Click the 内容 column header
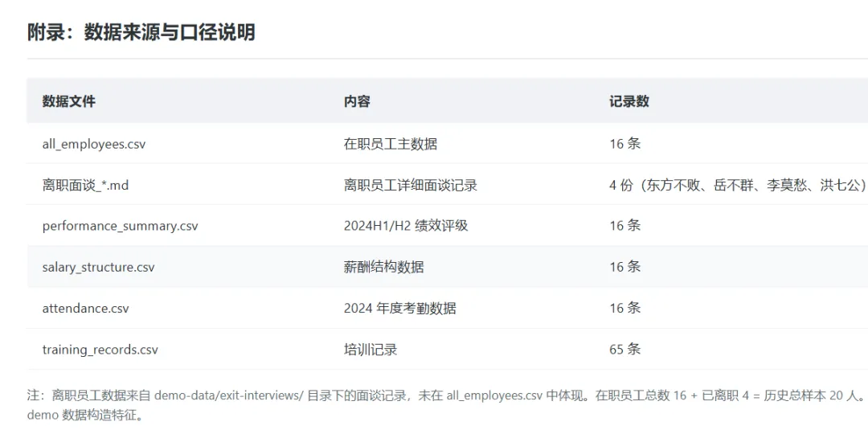The image size is (868, 430). pyautogui.click(x=357, y=102)
